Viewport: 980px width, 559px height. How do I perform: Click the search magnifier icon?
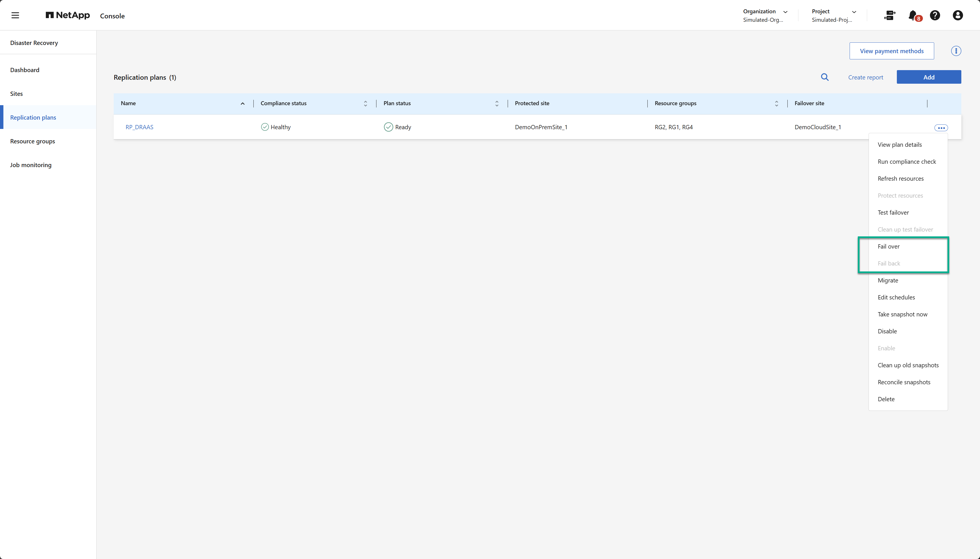[824, 77]
